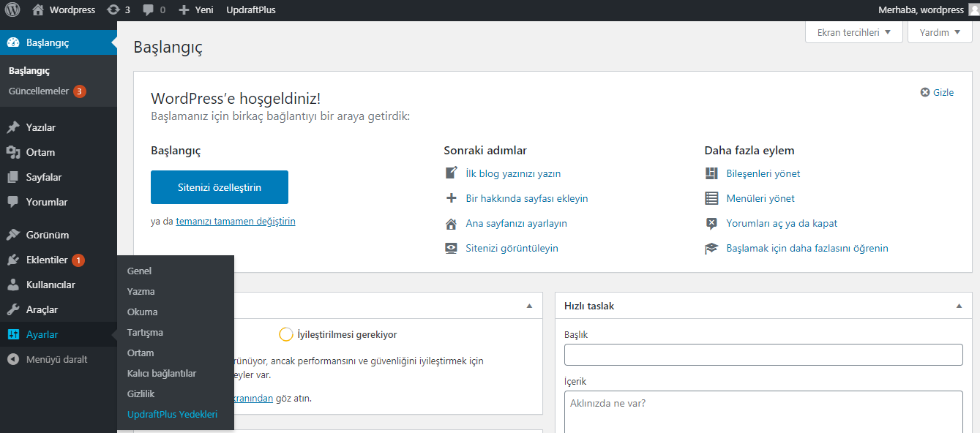The width and height of the screenshot is (980, 433).
Task: Open UpdraftPlus in the admin bar
Action: pos(251,10)
